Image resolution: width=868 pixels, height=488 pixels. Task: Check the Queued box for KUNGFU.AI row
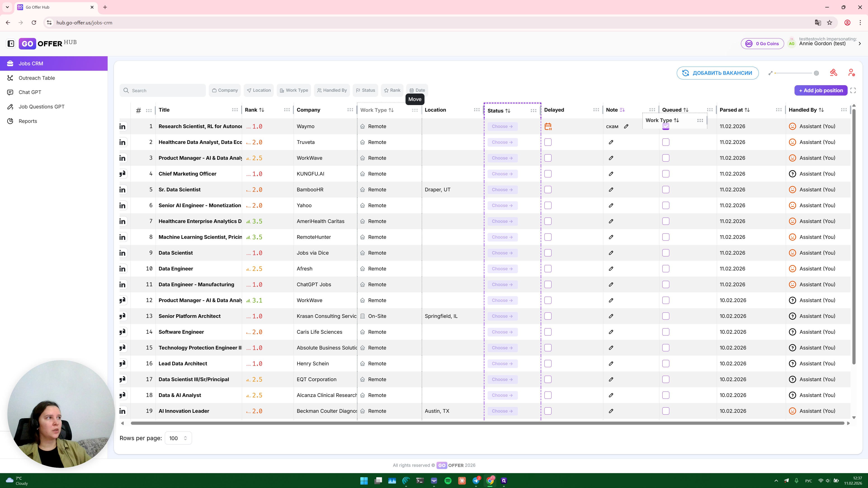[665, 174]
